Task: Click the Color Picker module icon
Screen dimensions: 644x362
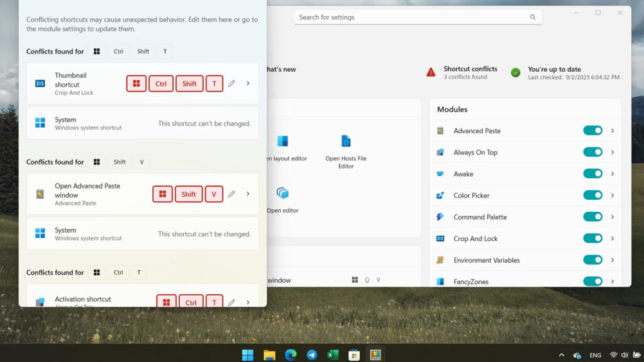Action: pyautogui.click(x=440, y=195)
